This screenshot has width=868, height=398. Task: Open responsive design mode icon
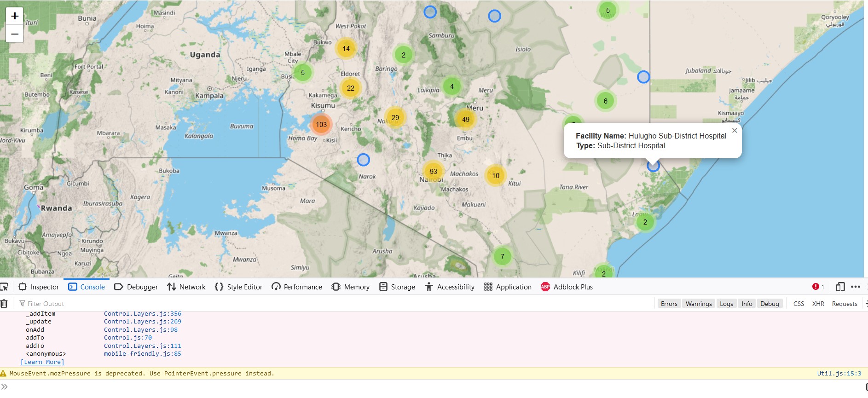tap(840, 287)
